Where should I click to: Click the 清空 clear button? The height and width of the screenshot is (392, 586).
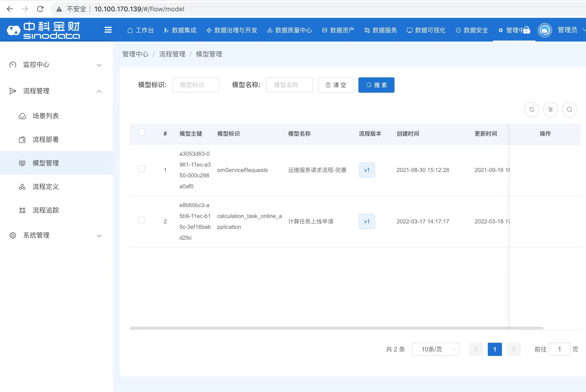(335, 85)
